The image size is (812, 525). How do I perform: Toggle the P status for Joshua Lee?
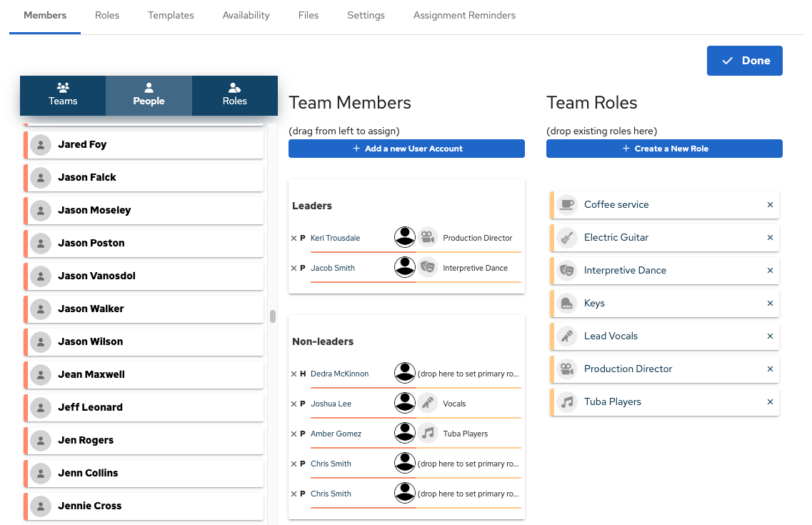(303, 404)
